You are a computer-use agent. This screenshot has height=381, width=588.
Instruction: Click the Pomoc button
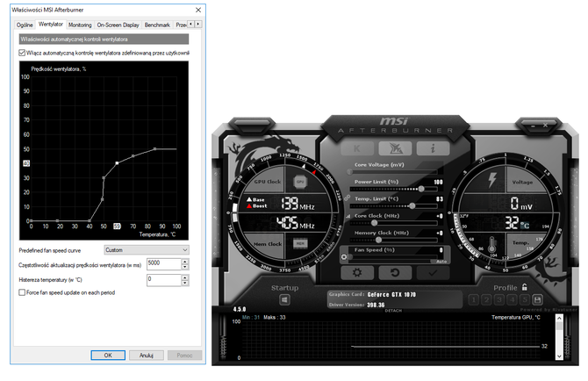pos(184,355)
